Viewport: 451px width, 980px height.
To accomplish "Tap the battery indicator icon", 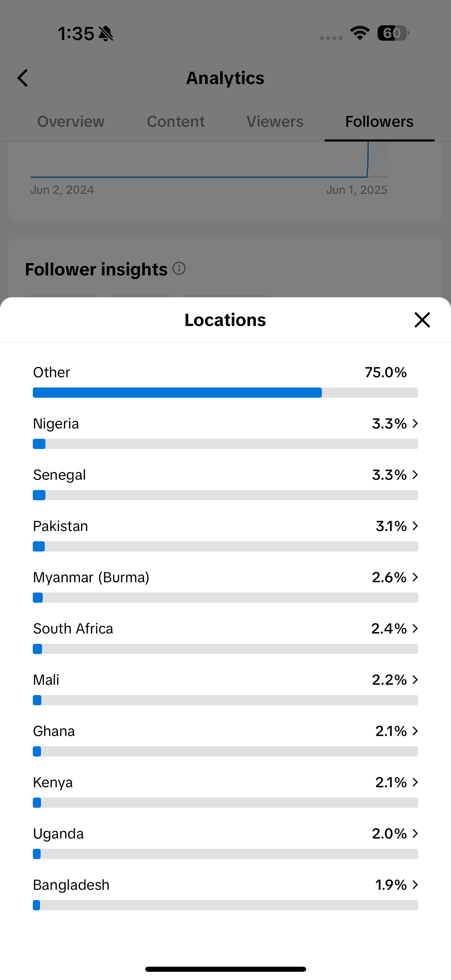I will click(x=393, y=33).
